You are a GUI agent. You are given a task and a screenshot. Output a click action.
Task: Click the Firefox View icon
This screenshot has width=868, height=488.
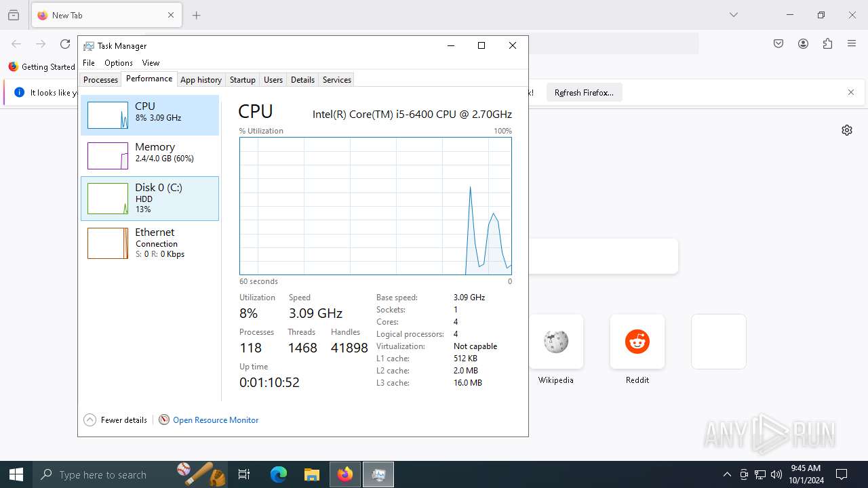14,15
